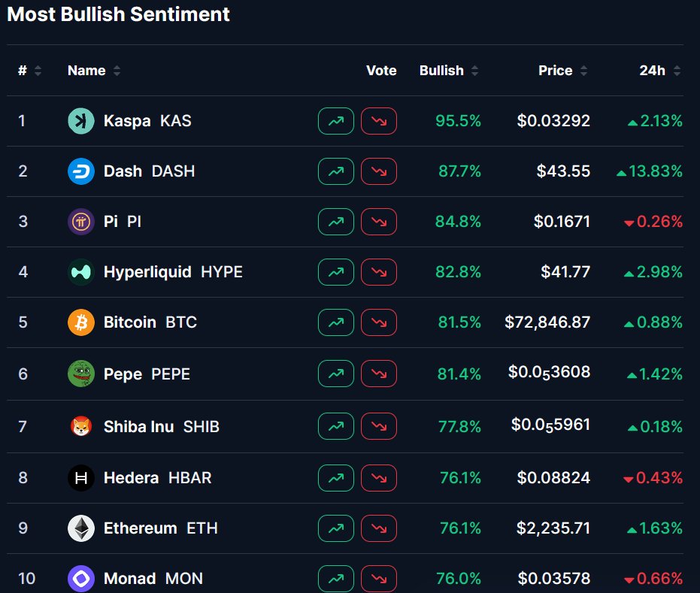Click the Dash coin logo icon
The height and width of the screenshot is (593, 700).
click(x=81, y=171)
